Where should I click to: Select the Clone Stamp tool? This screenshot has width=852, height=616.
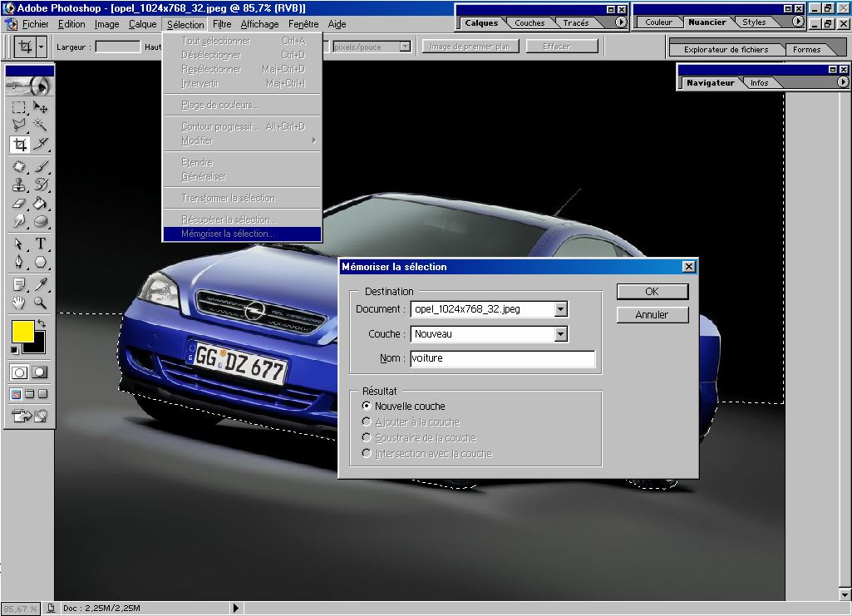click(x=19, y=185)
